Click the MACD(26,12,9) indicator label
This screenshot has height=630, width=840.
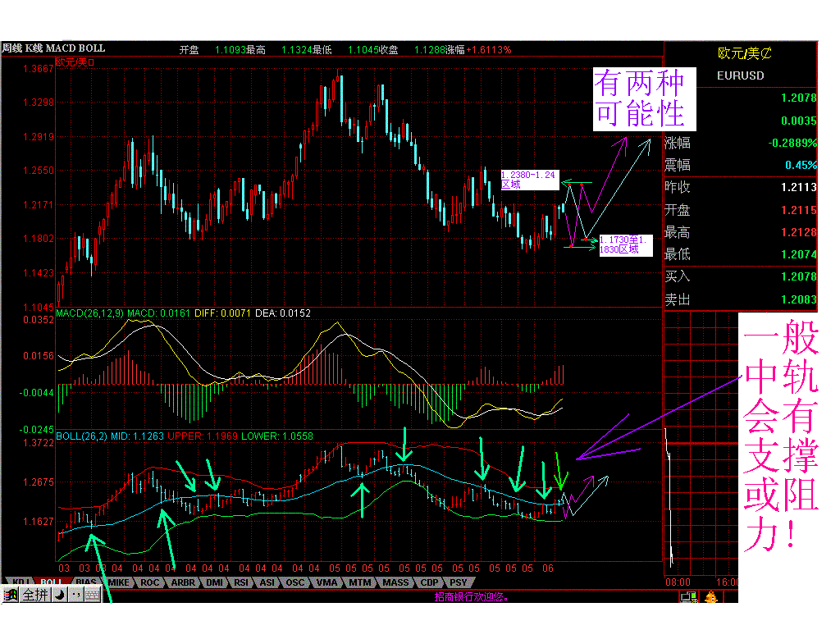(x=90, y=313)
